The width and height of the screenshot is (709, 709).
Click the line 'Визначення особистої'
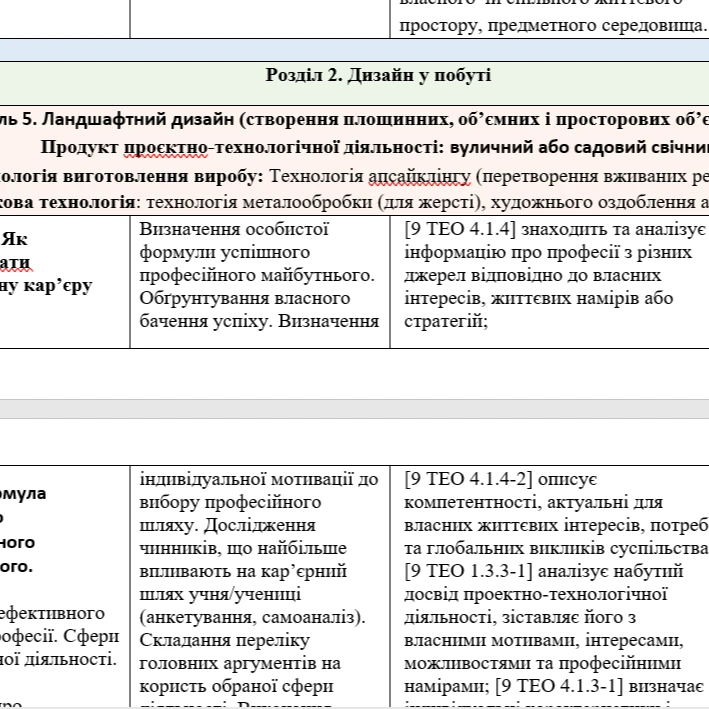click(234, 229)
